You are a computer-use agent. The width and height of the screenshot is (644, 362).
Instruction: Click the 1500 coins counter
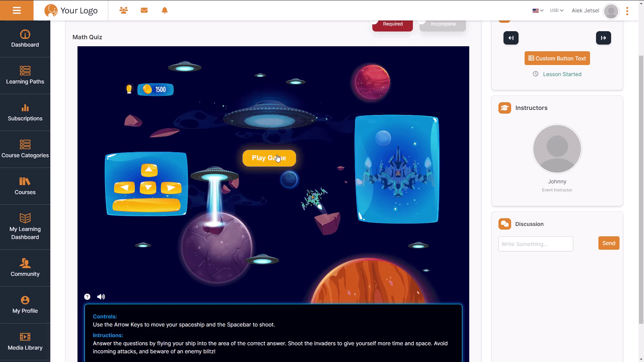[155, 89]
